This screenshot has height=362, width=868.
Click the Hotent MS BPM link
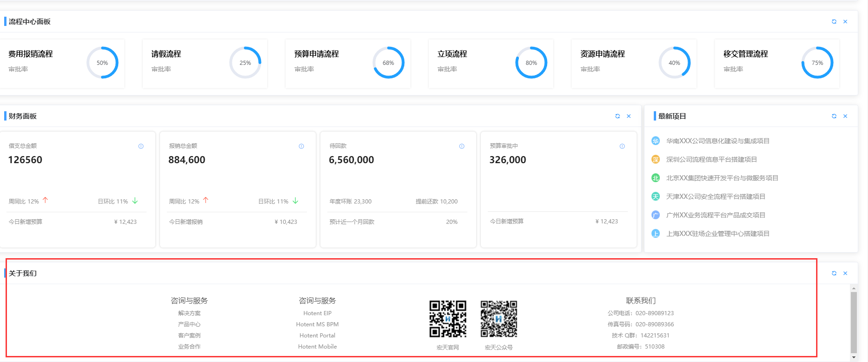click(318, 324)
